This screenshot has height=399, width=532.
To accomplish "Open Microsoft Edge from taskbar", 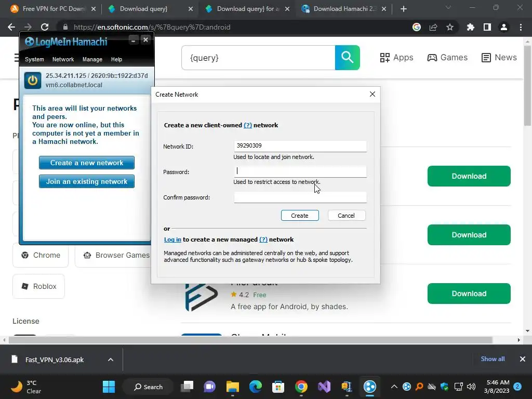I will tap(256, 387).
